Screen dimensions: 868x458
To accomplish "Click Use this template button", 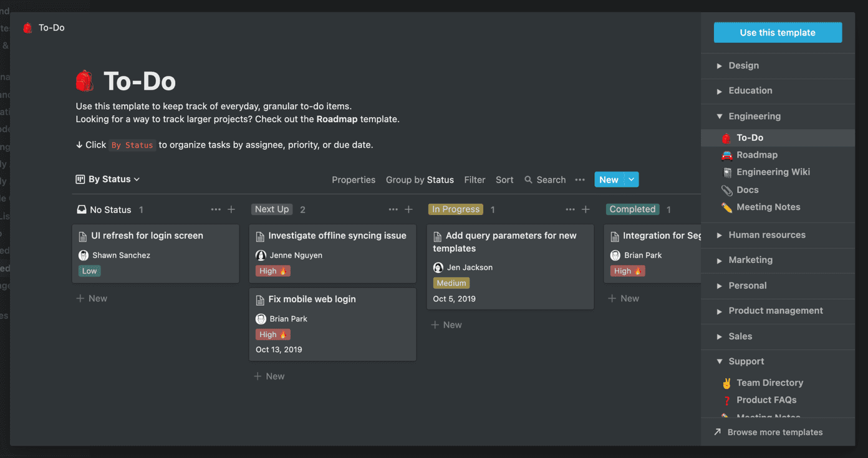I will tap(778, 32).
